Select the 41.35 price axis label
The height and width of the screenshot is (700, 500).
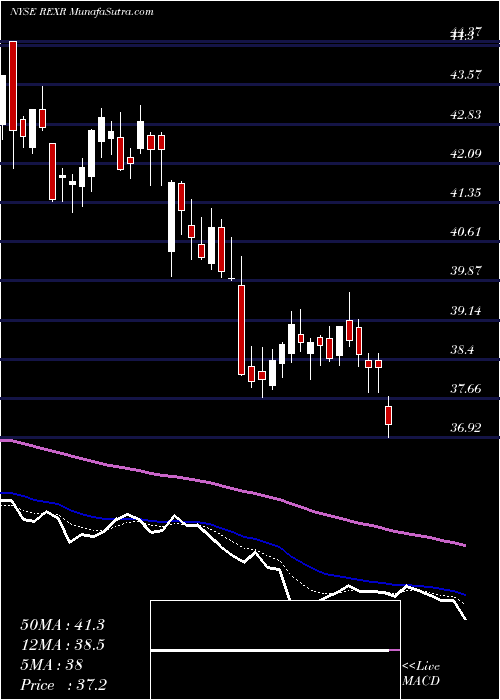click(x=466, y=192)
